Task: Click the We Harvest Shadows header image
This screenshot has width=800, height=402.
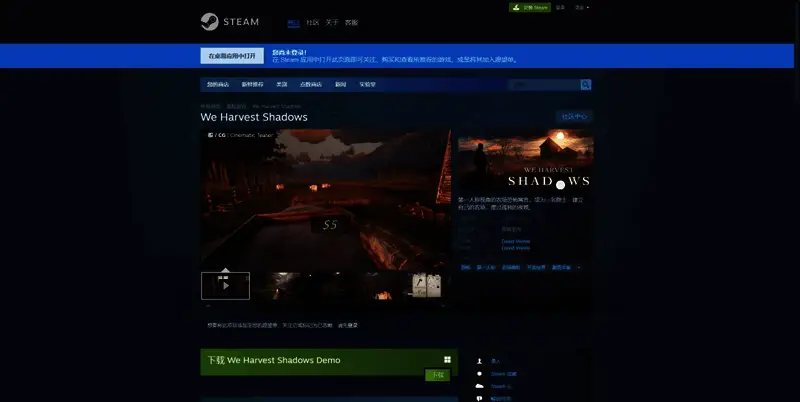Action: point(525,162)
